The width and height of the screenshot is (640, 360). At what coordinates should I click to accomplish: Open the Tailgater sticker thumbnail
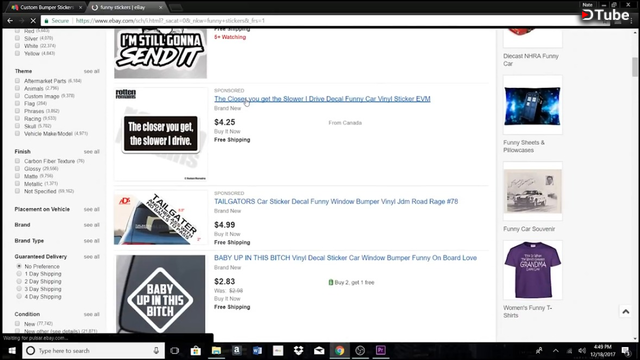point(160,219)
